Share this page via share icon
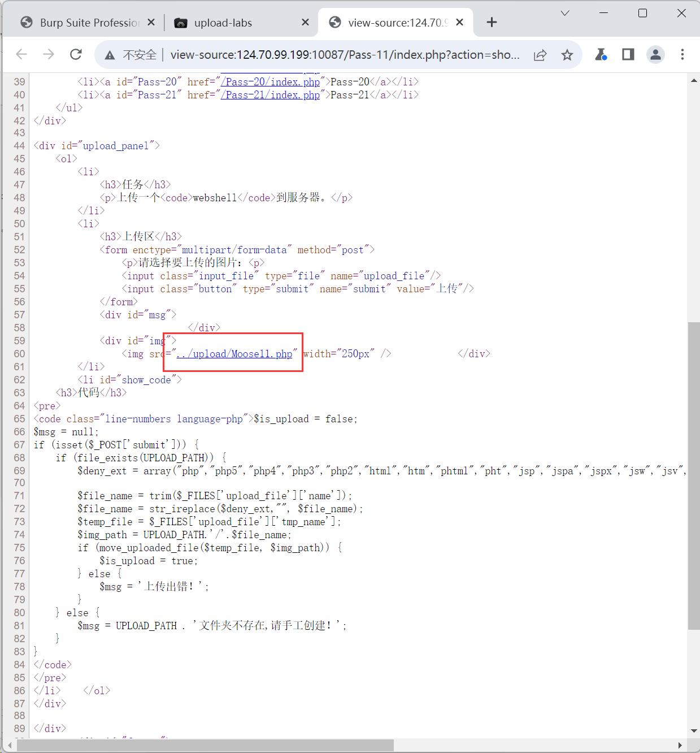This screenshot has width=700, height=753. coord(540,55)
